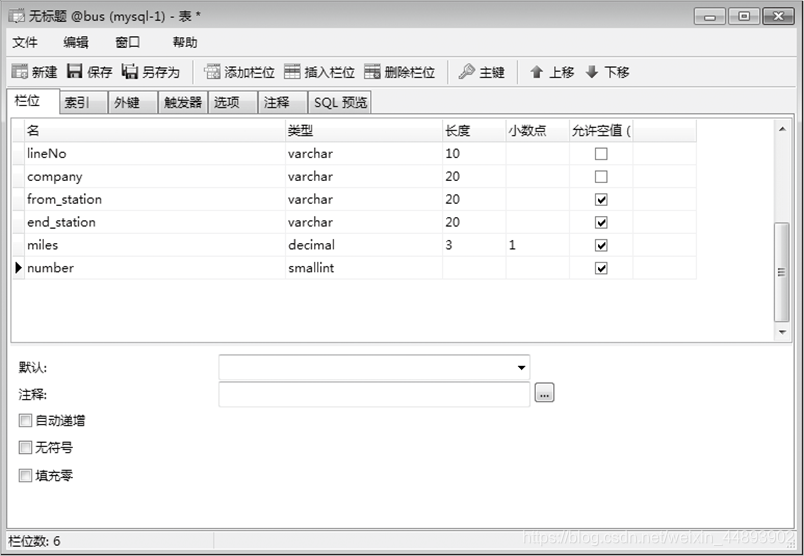Click varchar type of lineNo row
The width and height of the screenshot is (804, 556).
coord(364,154)
